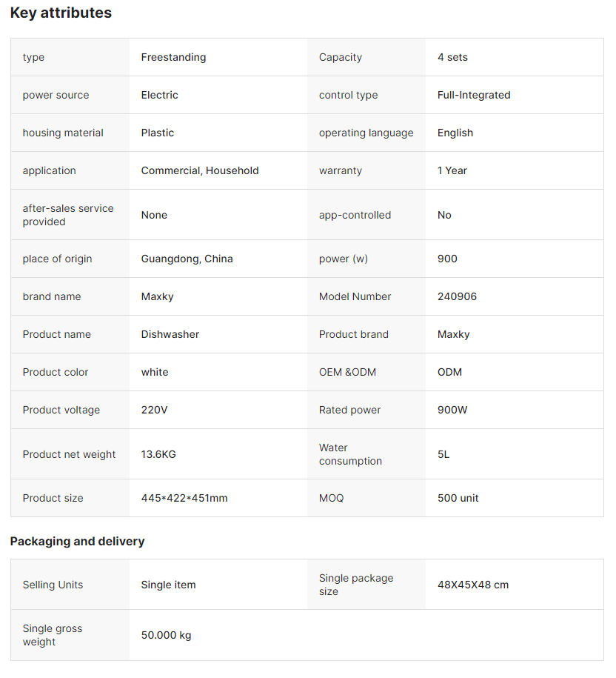Image resolution: width=616 pixels, height=678 pixels.
Task: Click the 500 unit MOQ value
Action: 458,498
